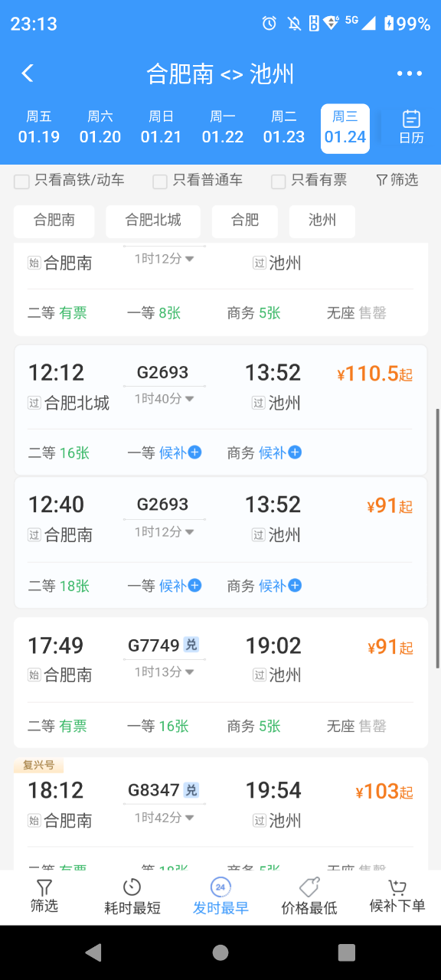Enable 只看高铁/动车 checkbox

22,181
